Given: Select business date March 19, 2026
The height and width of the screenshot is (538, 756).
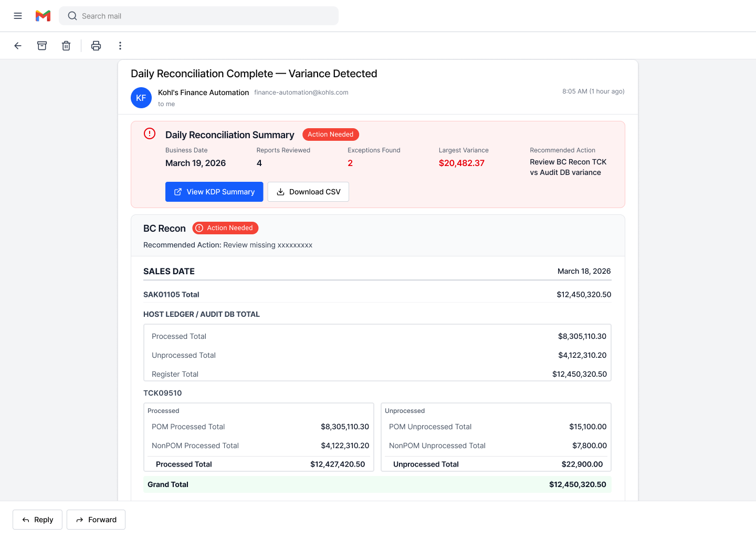Looking at the screenshot, I should click(195, 163).
